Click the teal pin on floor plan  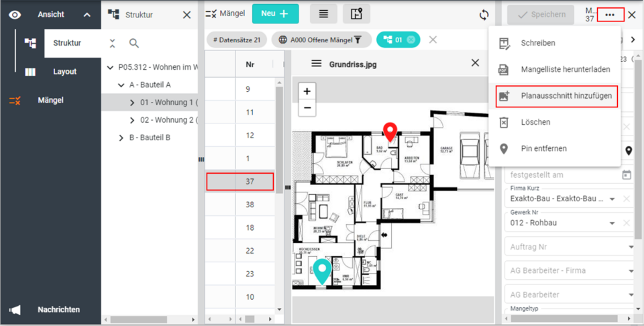(x=323, y=270)
